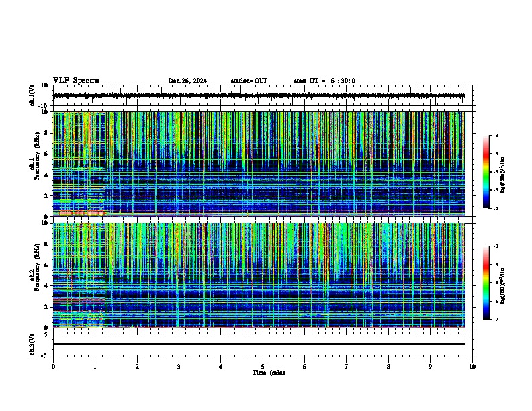This screenshot has width=532, height=411.
Task: Click the "-3" label on ch.1 color scale
Action: [495, 135]
